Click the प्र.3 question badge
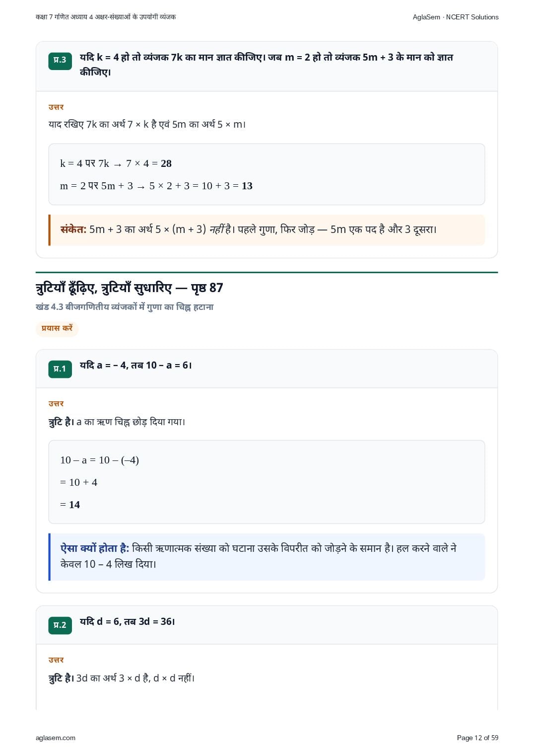 tap(60, 61)
